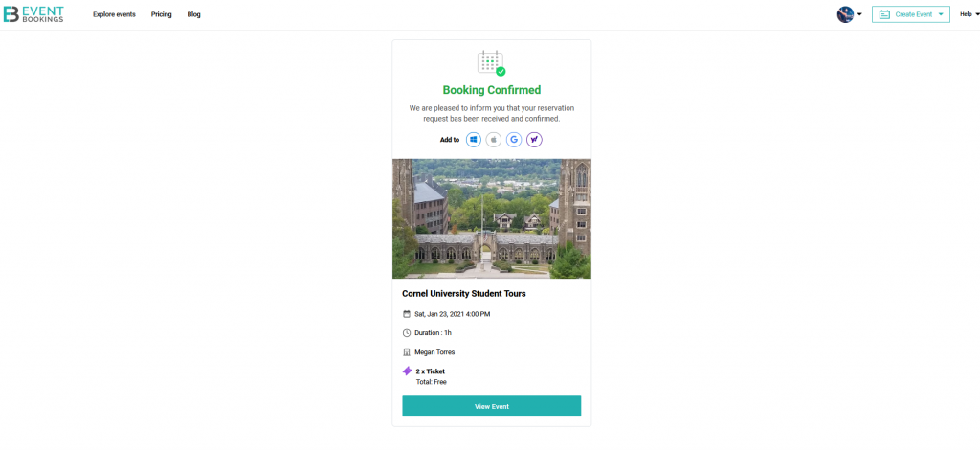Click the calendar confirmed checkmark icon
The width and height of the screenshot is (980, 450).
[x=491, y=63]
